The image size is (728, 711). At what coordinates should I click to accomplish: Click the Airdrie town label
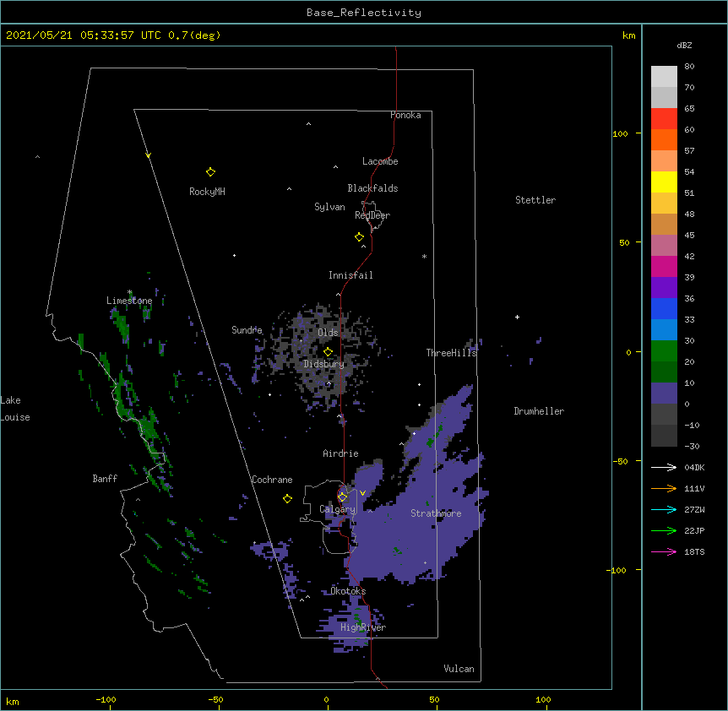coord(341,453)
